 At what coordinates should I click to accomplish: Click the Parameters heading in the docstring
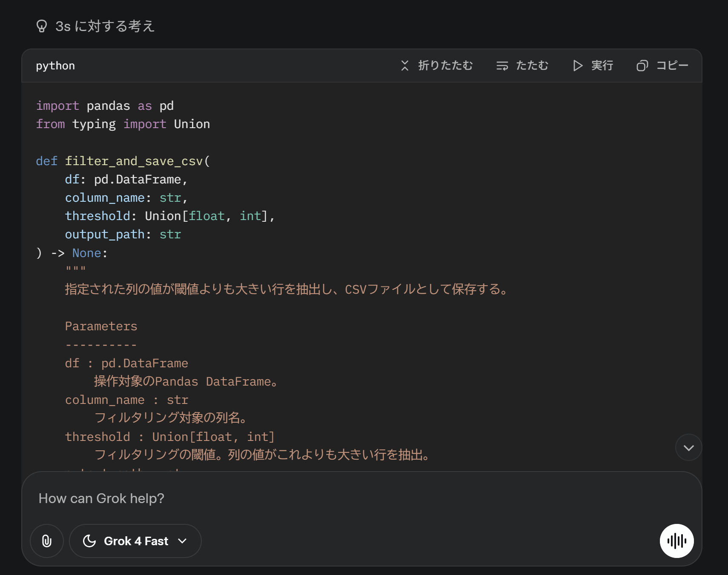101,326
